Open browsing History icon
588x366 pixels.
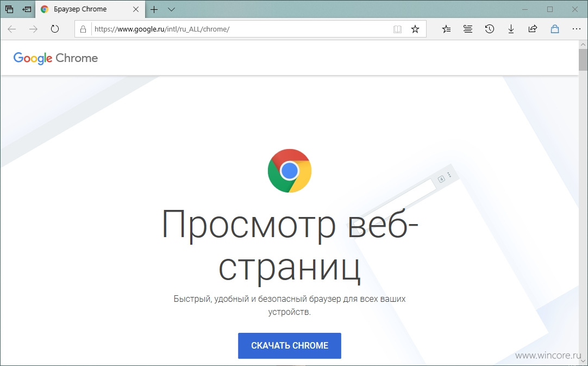coord(490,29)
